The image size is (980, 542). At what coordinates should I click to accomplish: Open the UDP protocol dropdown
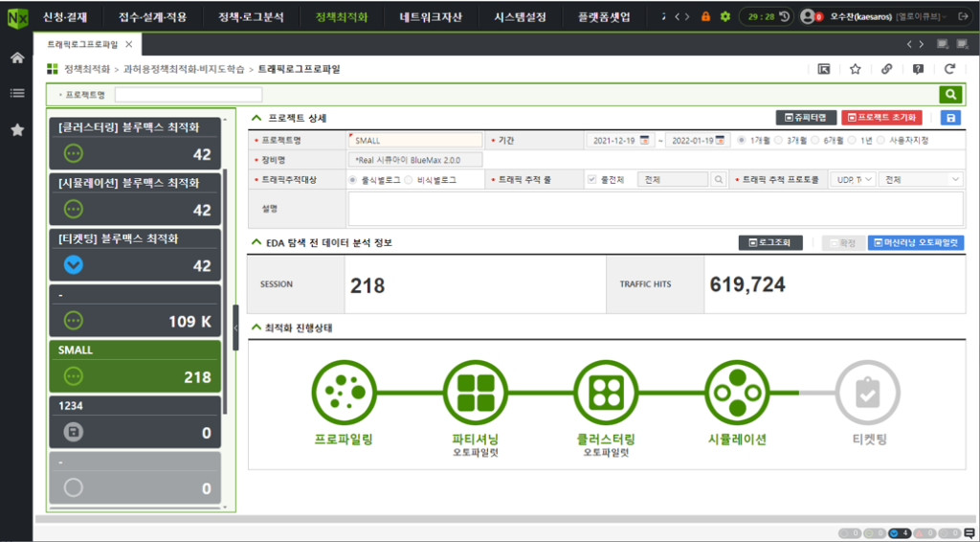pyautogui.click(x=854, y=179)
